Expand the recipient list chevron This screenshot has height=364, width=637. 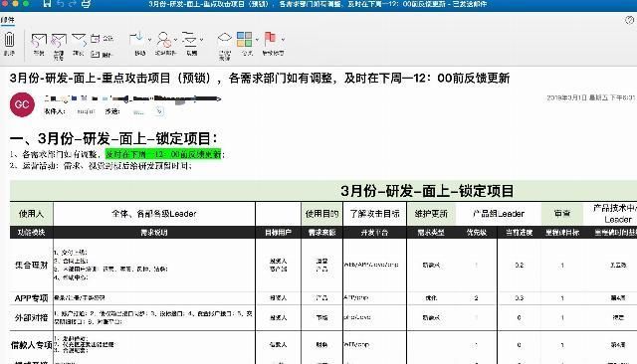pos(159,111)
